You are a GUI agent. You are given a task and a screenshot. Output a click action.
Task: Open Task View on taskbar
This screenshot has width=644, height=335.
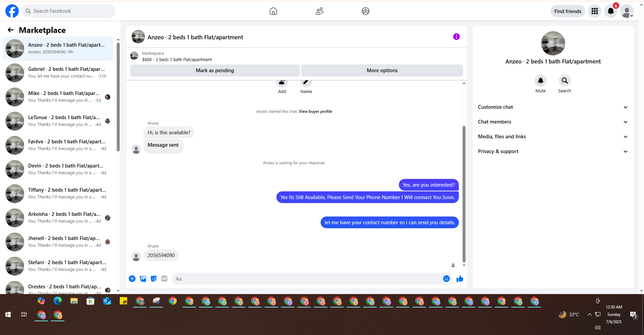tap(24, 315)
